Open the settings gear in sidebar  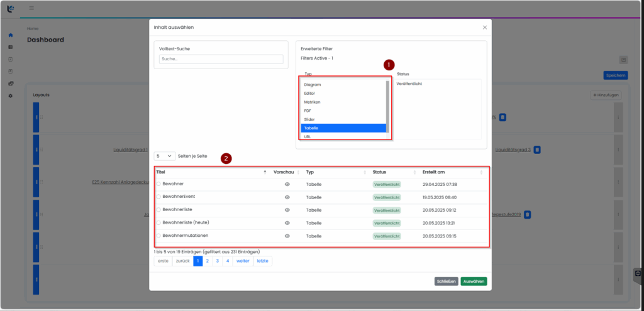click(x=10, y=95)
